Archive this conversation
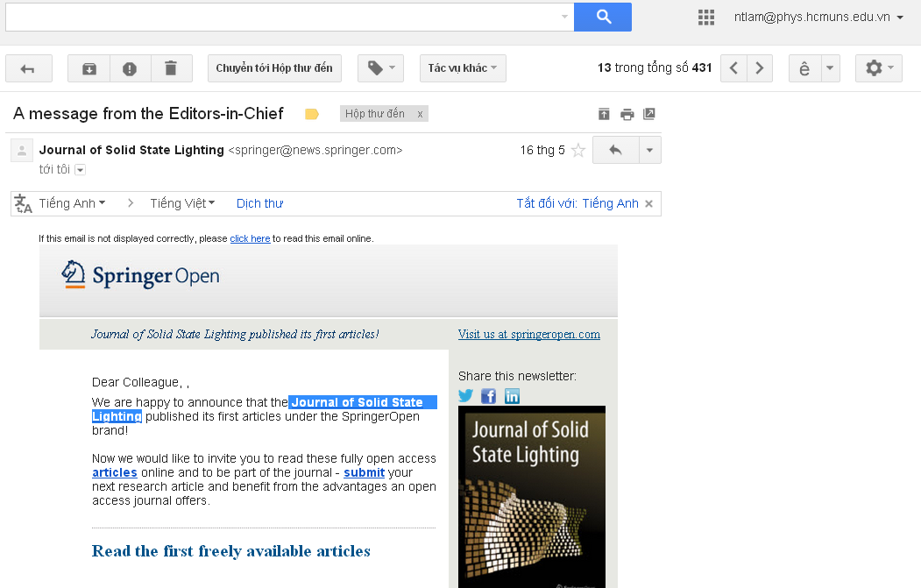Image resolution: width=921 pixels, height=588 pixels. coord(89,68)
